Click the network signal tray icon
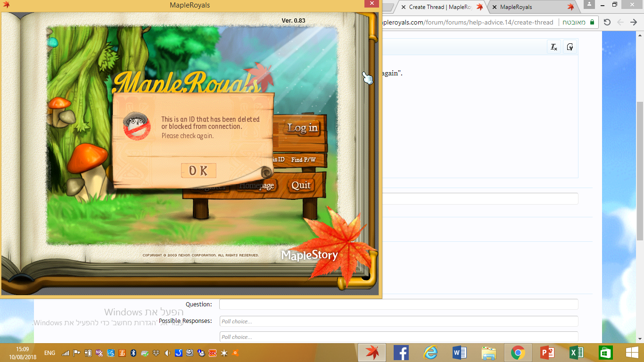This screenshot has width=644, height=362. click(x=66, y=353)
